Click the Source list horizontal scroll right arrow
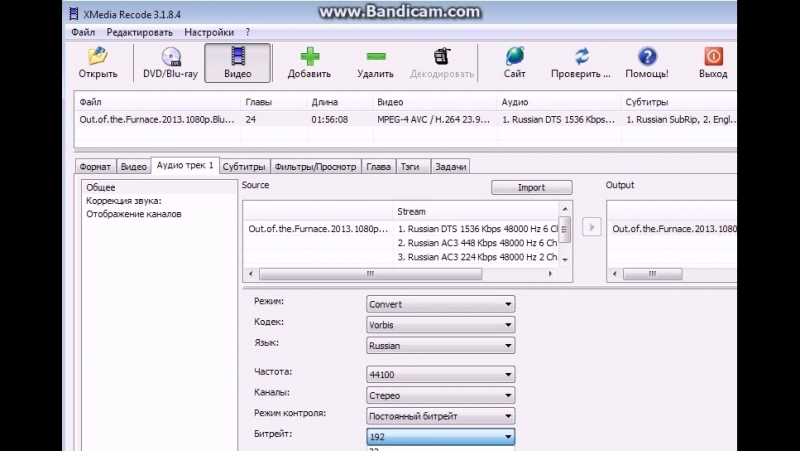800x451 pixels. point(550,274)
